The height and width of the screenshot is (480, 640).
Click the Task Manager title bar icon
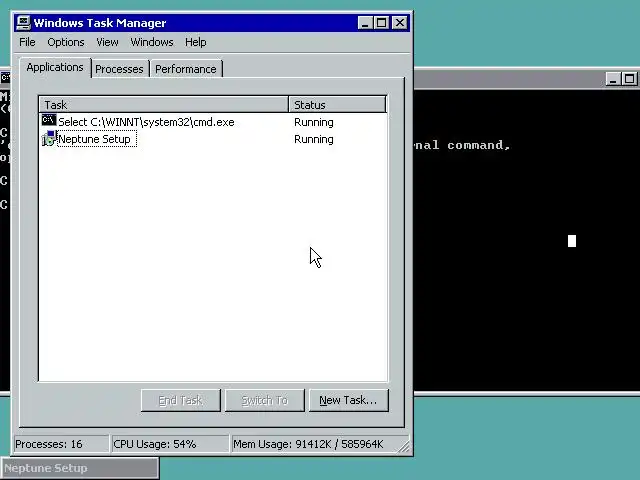click(23, 22)
